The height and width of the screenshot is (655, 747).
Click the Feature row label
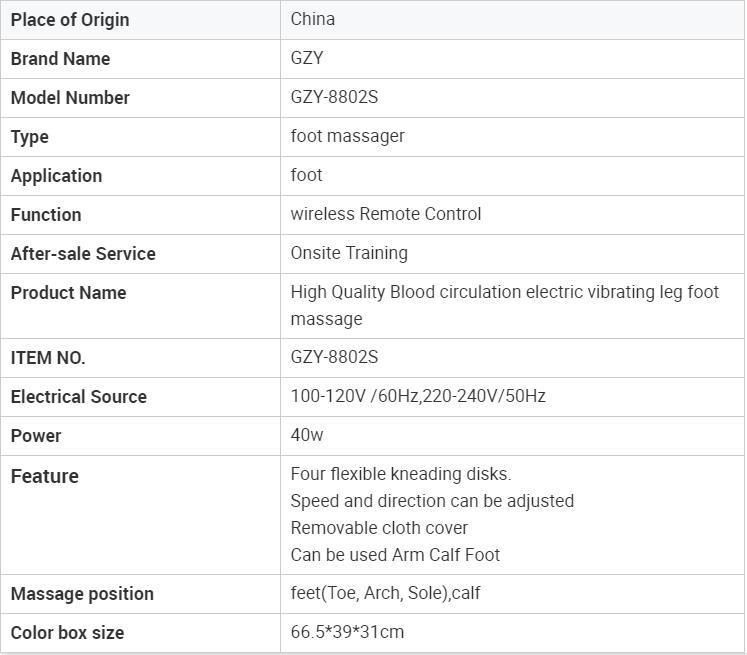click(45, 476)
